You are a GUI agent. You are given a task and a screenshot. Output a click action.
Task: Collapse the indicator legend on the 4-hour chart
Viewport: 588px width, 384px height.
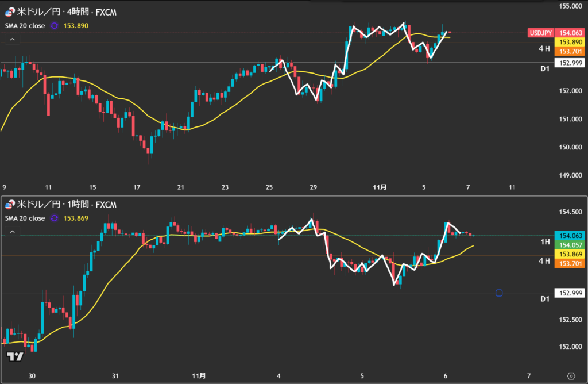click(11, 39)
